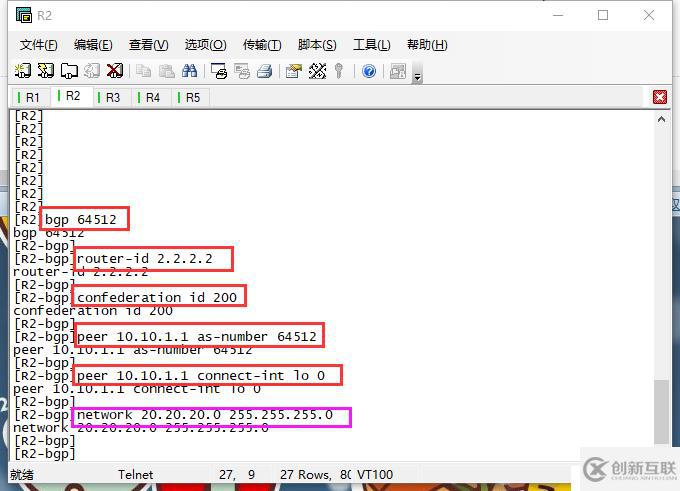
Task: Click the last [R2-bgp] prompt line
Action: point(45,454)
